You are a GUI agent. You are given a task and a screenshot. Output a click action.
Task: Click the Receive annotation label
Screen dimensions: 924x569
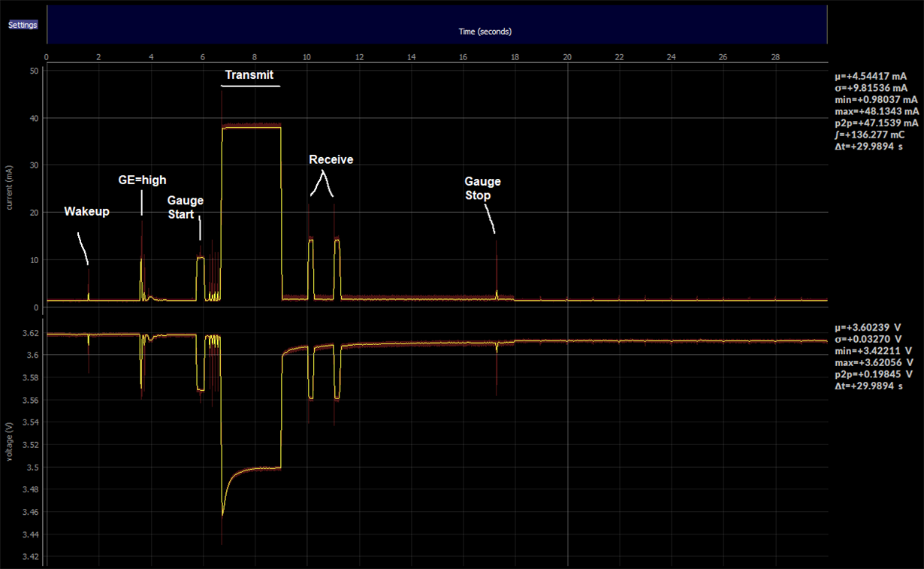tap(331, 159)
